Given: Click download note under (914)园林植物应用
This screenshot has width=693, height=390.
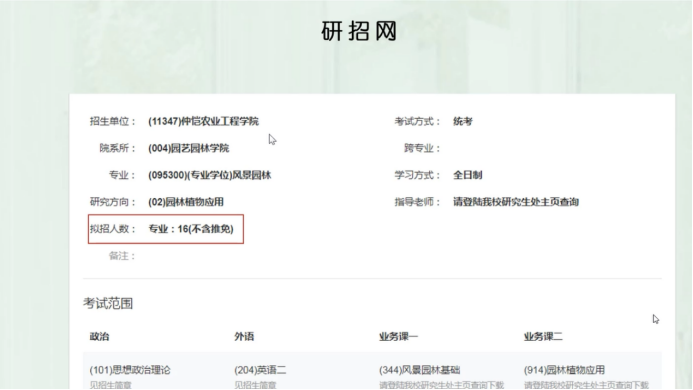Looking at the screenshot, I should pos(586,385).
